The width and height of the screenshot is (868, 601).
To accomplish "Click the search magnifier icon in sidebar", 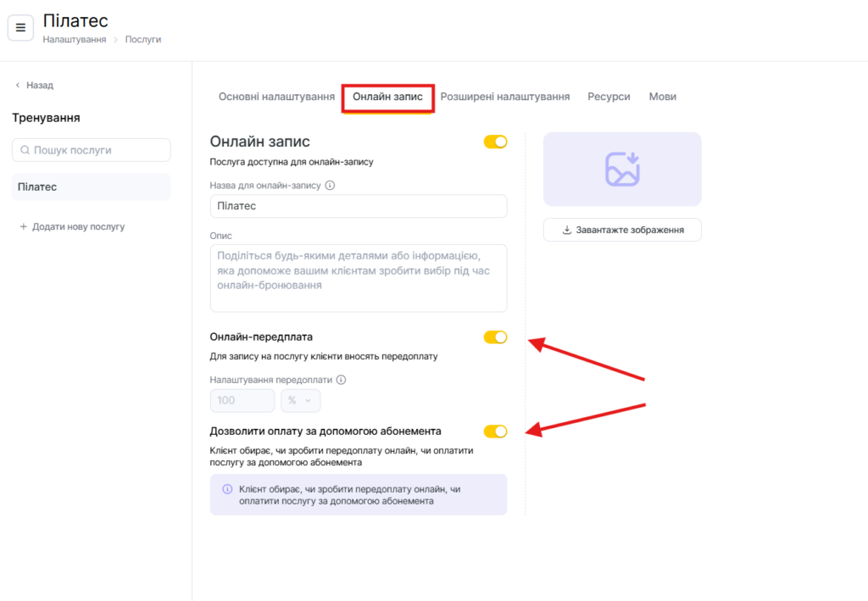I will click(x=24, y=150).
